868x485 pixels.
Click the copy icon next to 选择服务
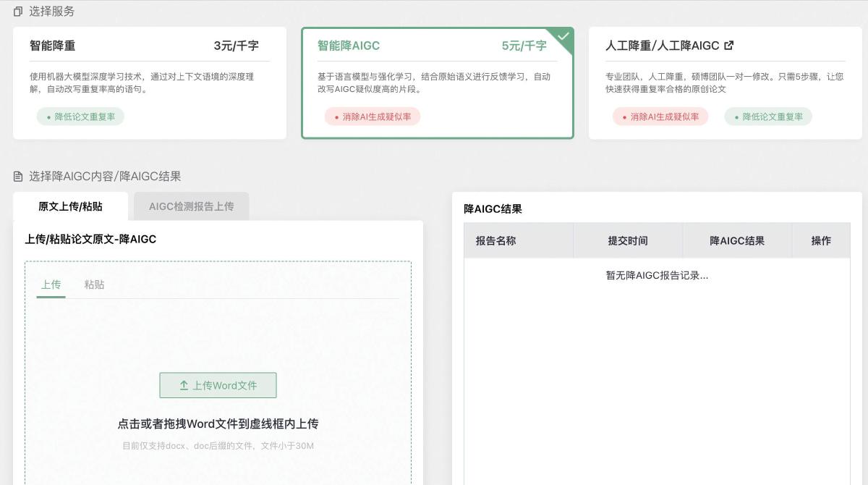pyautogui.click(x=18, y=12)
